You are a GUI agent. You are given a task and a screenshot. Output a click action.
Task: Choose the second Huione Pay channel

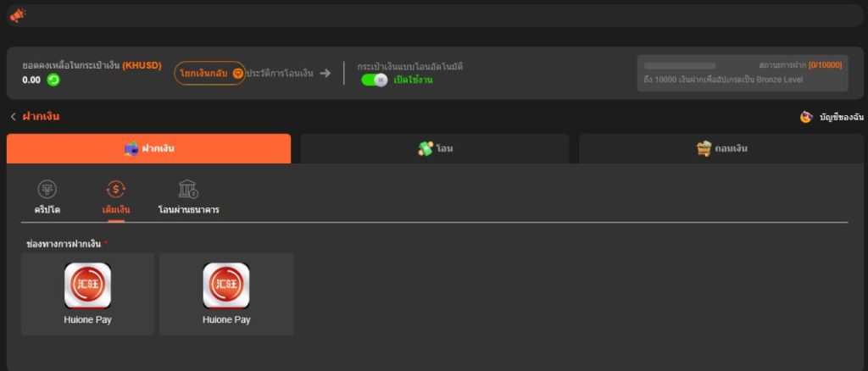[x=226, y=293]
